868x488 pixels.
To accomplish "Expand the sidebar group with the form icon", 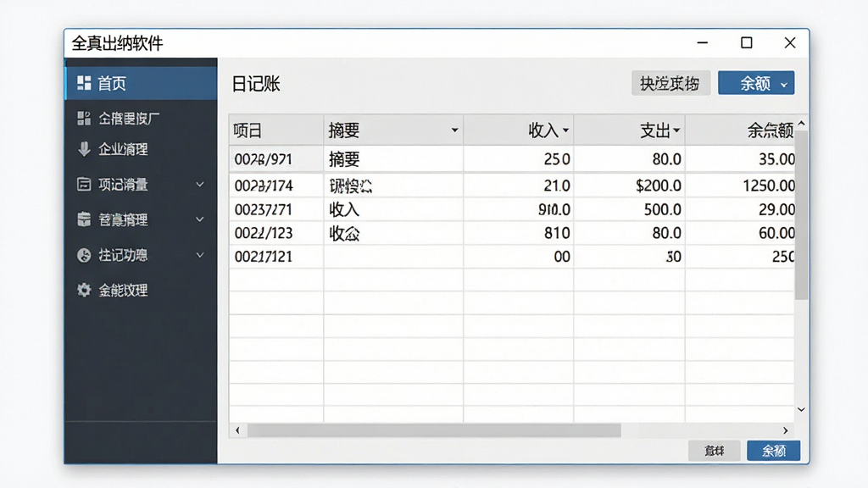I will 200,184.
